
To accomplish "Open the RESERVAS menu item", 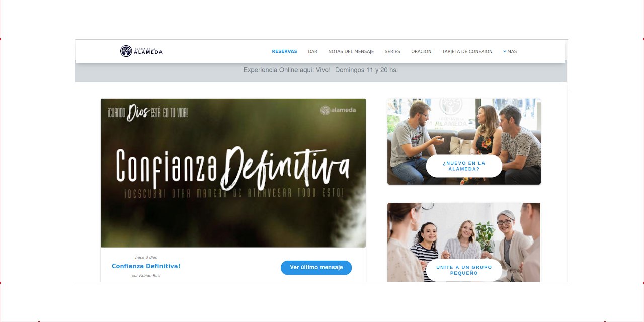I will click(284, 51).
